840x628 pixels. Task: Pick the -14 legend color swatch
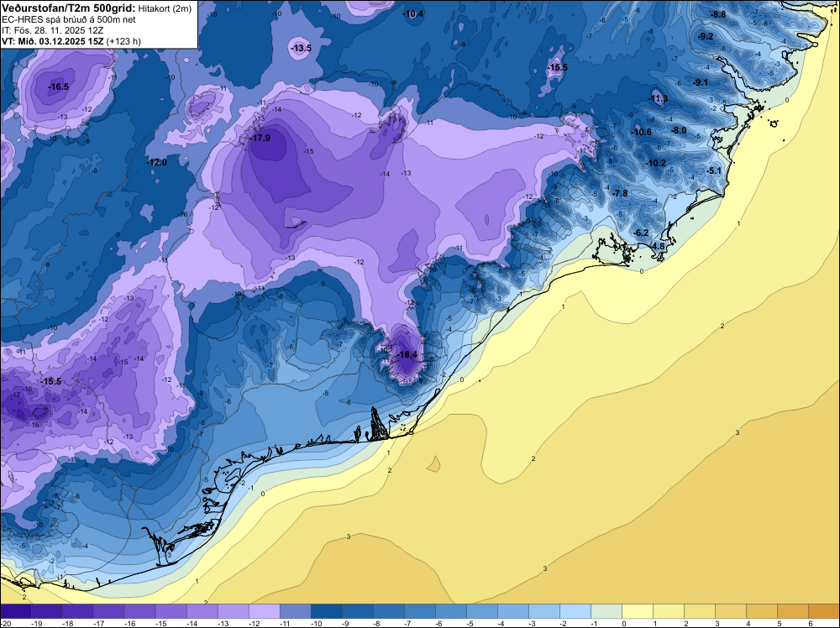point(202,611)
